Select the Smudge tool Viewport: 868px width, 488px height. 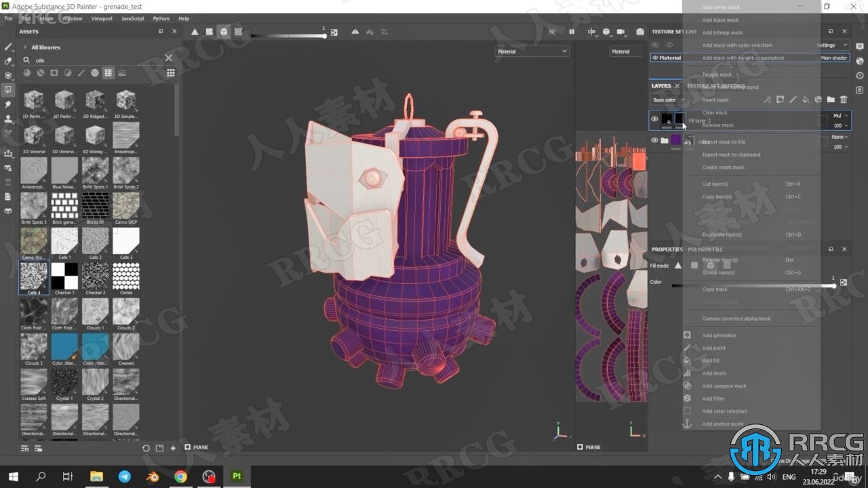pyautogui.click(x=8, y=104)
